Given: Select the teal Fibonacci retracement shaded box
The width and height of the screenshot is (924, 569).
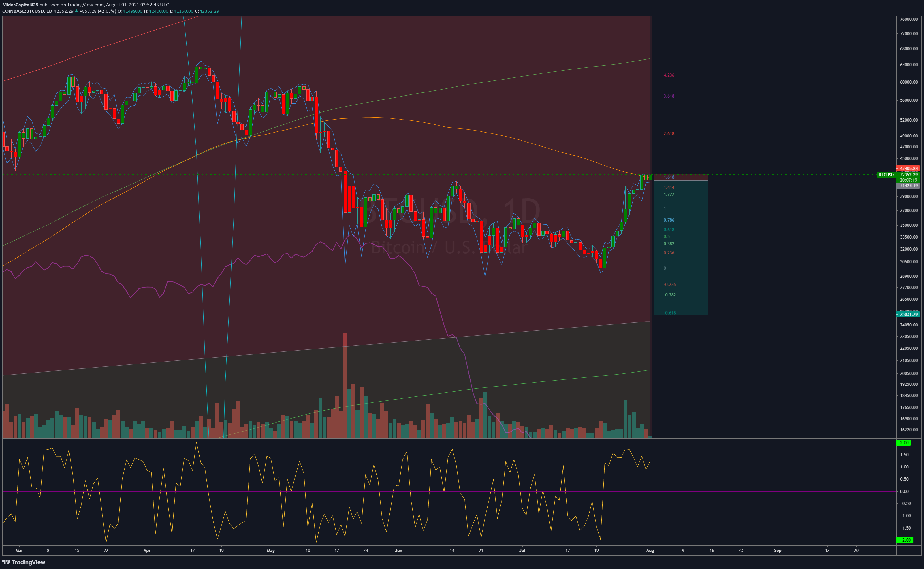Looking at the screenshot, I should pyautogui.click(x=681, y=247).
